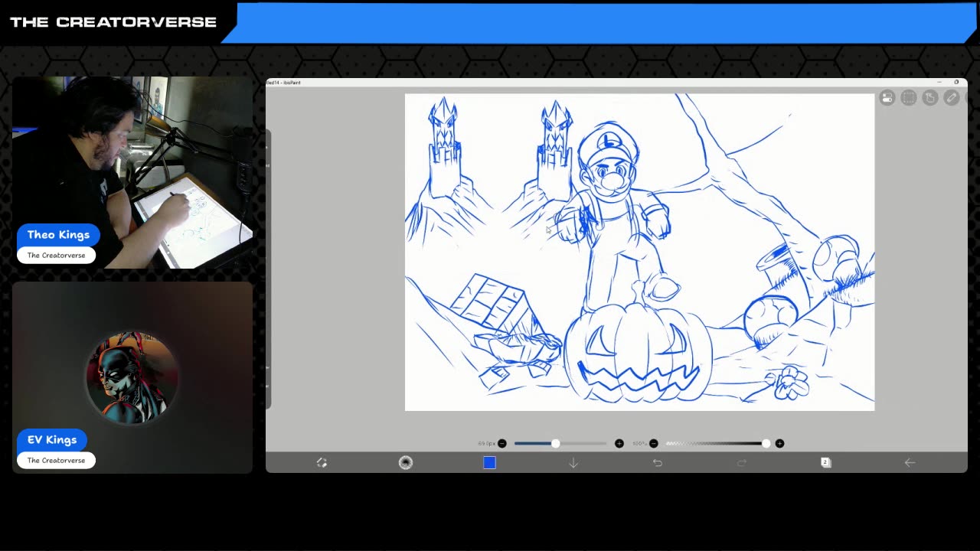The height and width of the screenshot is (551, 980).
Task: Open the selection area tool
Action: click(908, 98)
